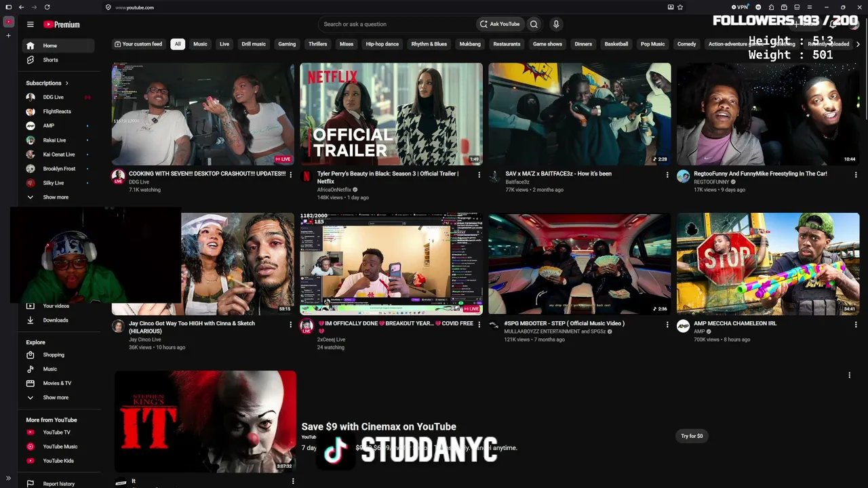Click the magnifier search button

[534, 24]
